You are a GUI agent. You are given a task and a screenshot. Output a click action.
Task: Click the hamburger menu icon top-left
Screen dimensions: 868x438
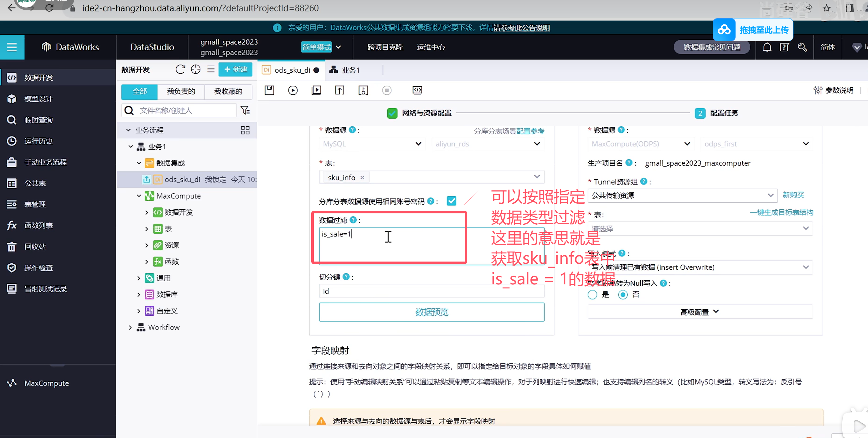pyautogui.click(x=12, y=47)
